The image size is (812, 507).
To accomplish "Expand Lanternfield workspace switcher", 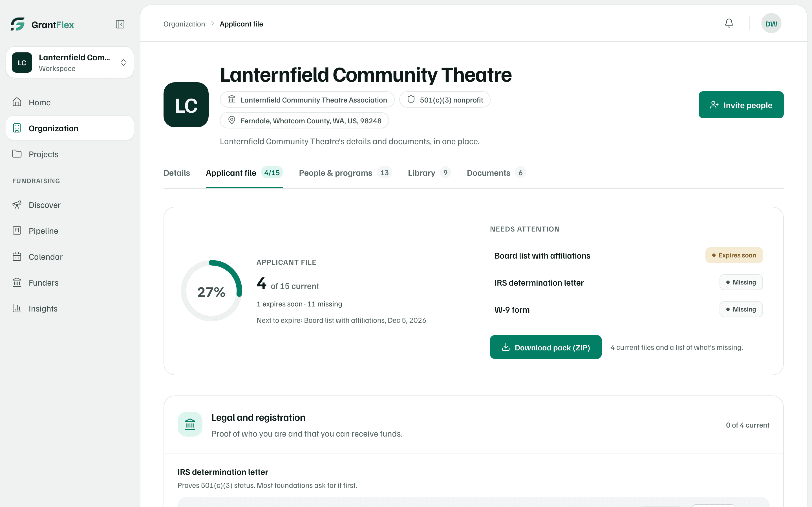I will (x=70, y=62).
